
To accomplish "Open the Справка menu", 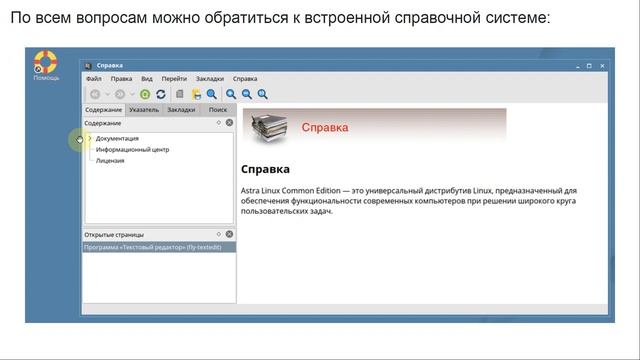I will (245, 78).
